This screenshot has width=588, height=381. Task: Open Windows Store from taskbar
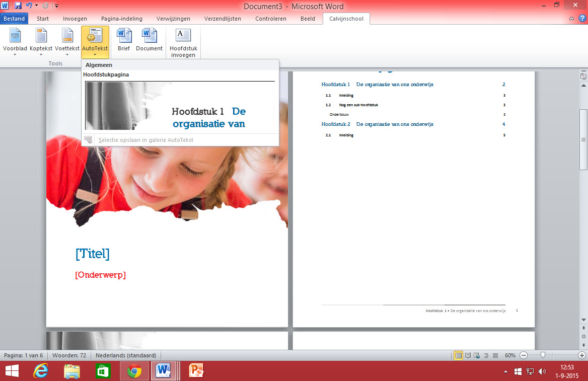click(x=103, y=371)
